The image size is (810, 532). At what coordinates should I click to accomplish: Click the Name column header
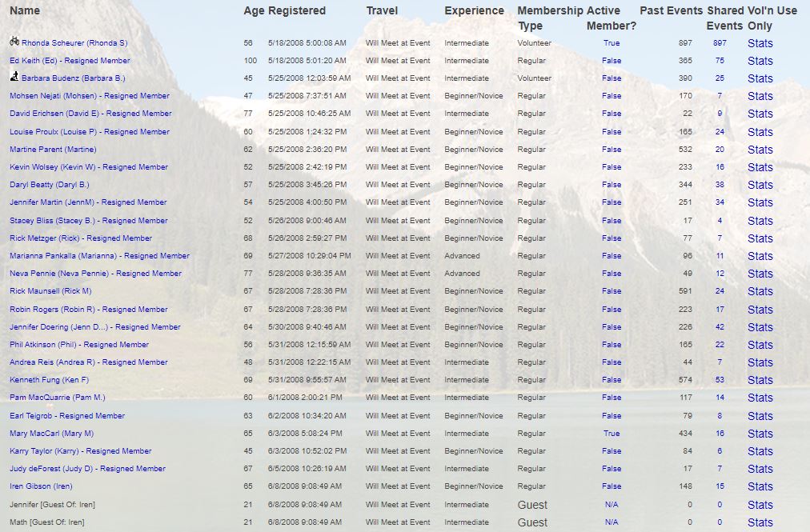pyautogui.click(x=25, y=11)
